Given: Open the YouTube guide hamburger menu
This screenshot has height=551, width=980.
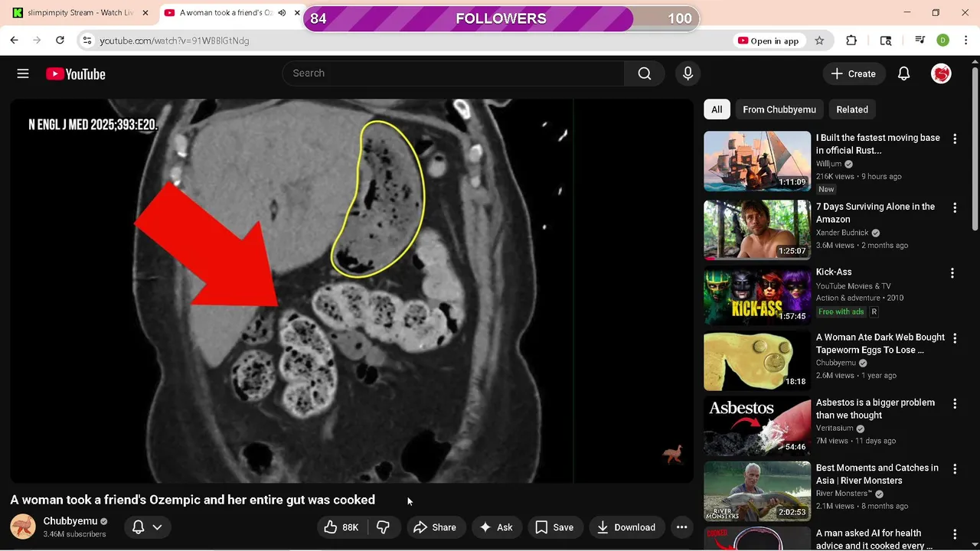Looking at the screenshot, I should point(23,73).
